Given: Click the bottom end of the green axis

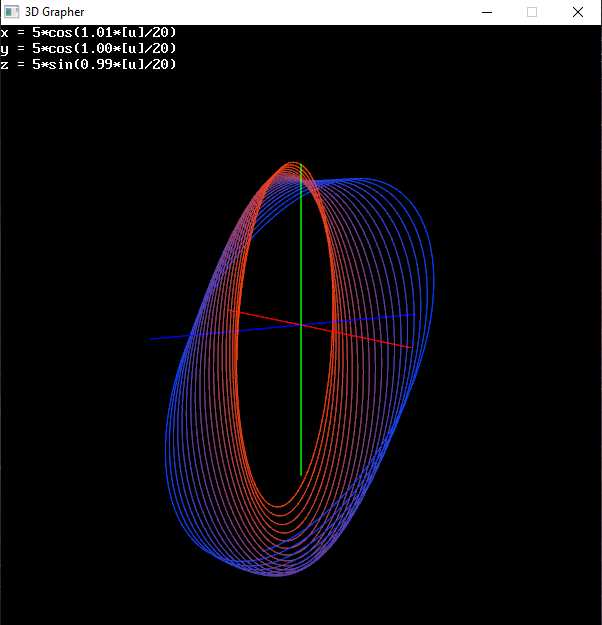Looking at the screenshot, I should click(300, 474).
